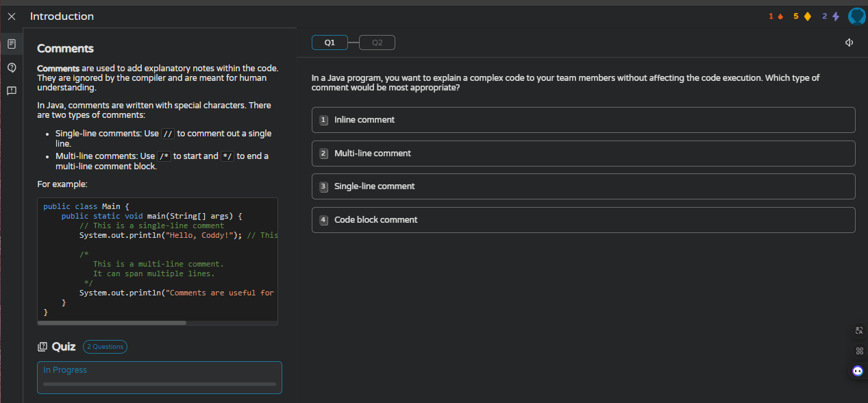View the orange gem counter
868x403 pixels.
(802, 16)
